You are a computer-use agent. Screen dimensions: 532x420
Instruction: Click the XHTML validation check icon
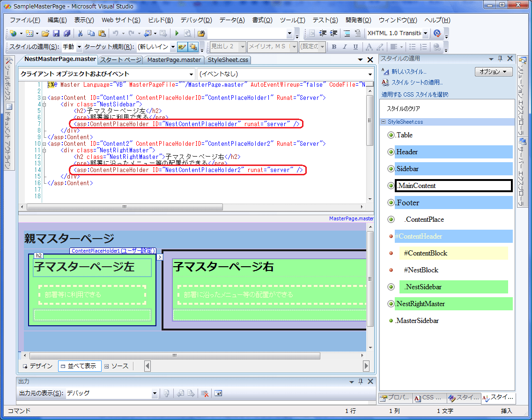[437, 33]
